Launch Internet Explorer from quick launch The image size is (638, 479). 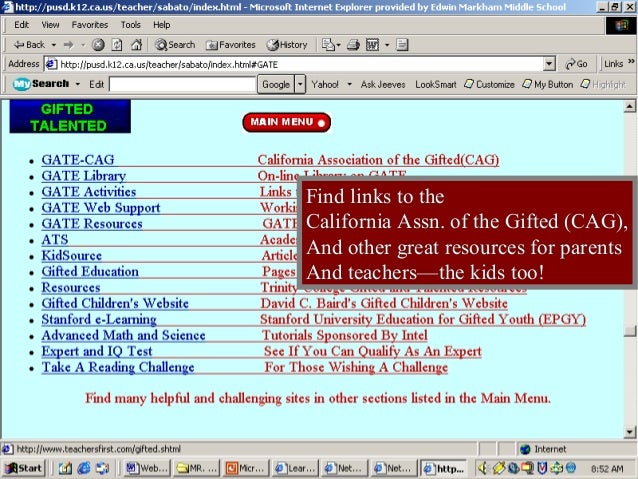(84, 468)
